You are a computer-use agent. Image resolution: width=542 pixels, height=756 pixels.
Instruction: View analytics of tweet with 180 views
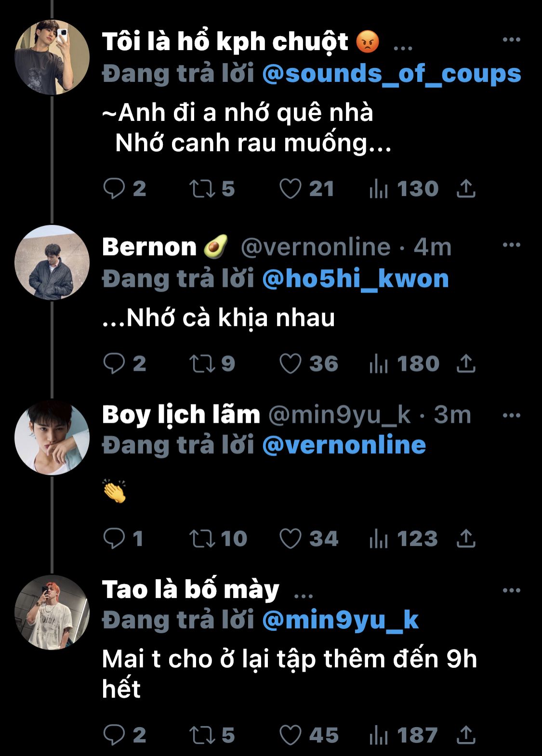point(379,364)
